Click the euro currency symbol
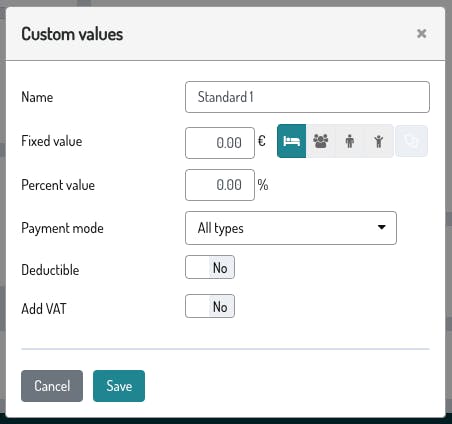Image resolution: width=452 pixels, height=424 pixels. click(262, 141)
